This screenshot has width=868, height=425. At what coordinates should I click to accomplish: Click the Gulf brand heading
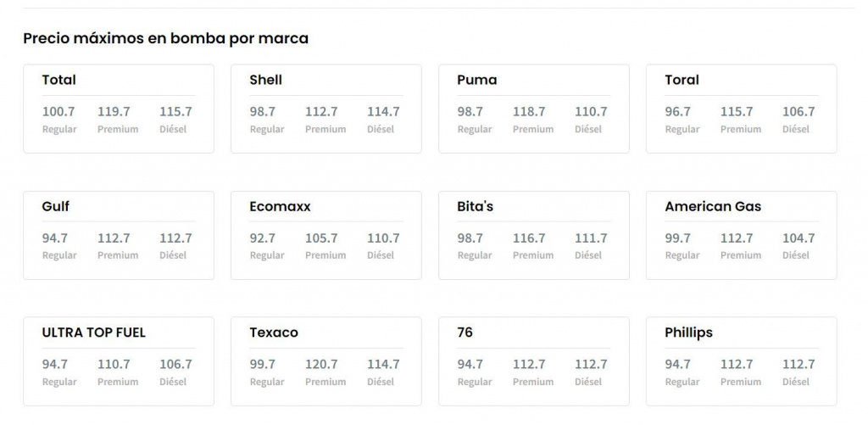(55, 206)
